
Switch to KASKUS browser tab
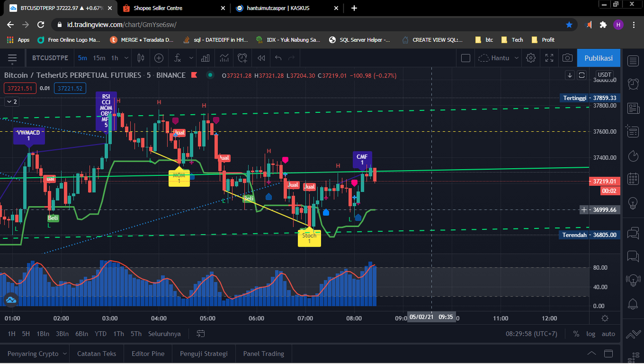[x=287, y=8]
